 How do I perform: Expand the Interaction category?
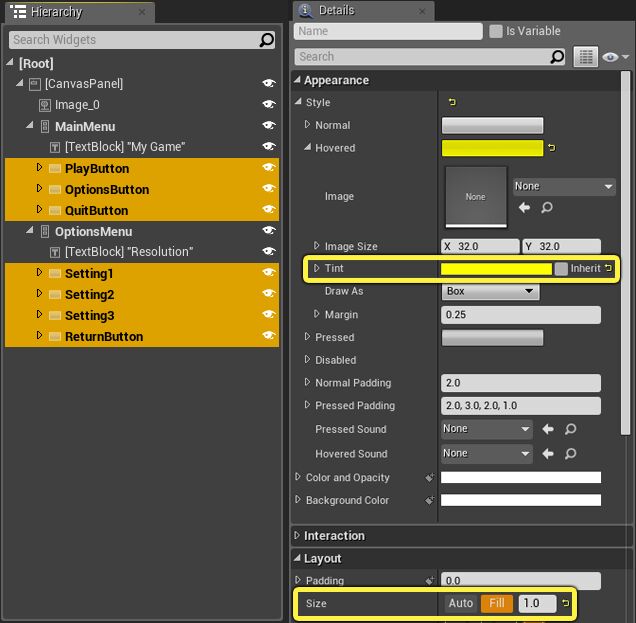coord(297,535)
